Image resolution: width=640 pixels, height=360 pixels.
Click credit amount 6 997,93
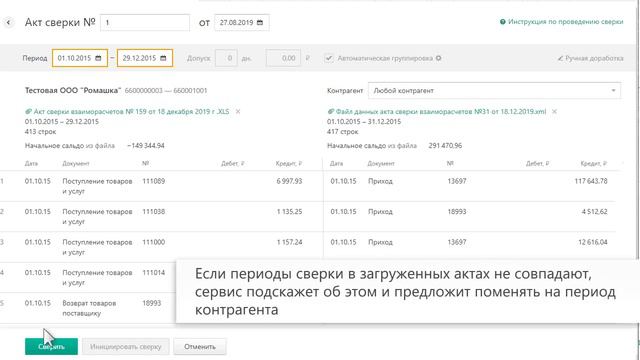click(x=289, y=181)
